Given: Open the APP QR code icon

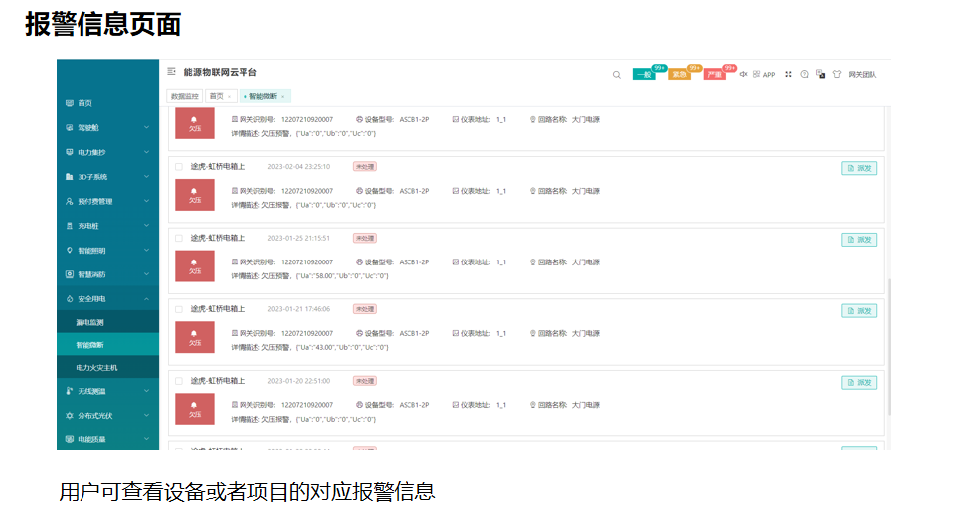Looking at the screenshot, I should (x=757, y=74).
